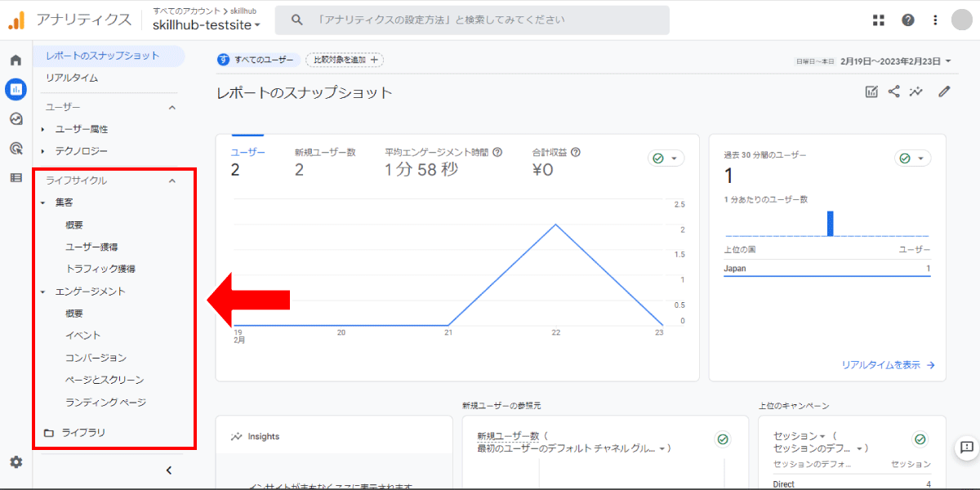The height and width of the screenshot is (490, 980).
Task: Click the ライブラリ folder icon
Action: 48,433
